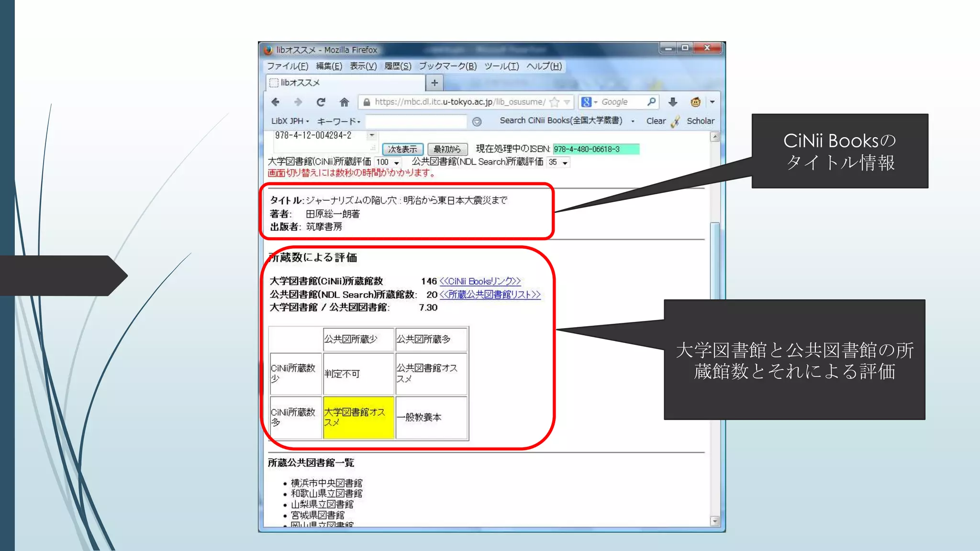Click the search magnifier in Google box

click(x=651, y=102)
